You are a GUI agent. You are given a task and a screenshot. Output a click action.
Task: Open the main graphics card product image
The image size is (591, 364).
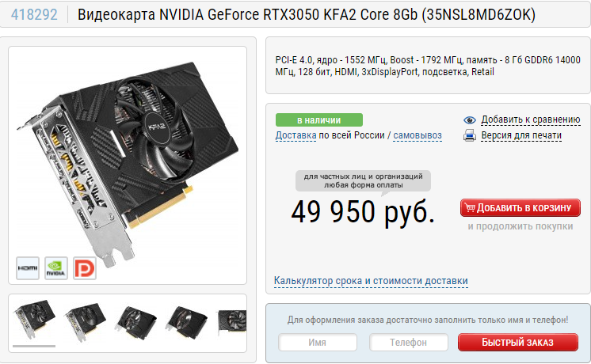128,160
